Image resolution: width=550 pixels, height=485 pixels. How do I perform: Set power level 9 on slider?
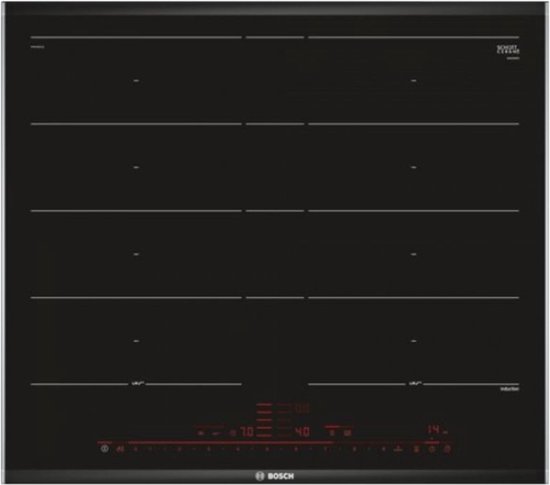point(383,449)
